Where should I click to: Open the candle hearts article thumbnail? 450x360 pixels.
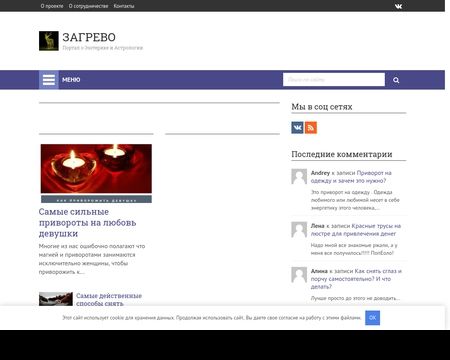tap(96, 173)
